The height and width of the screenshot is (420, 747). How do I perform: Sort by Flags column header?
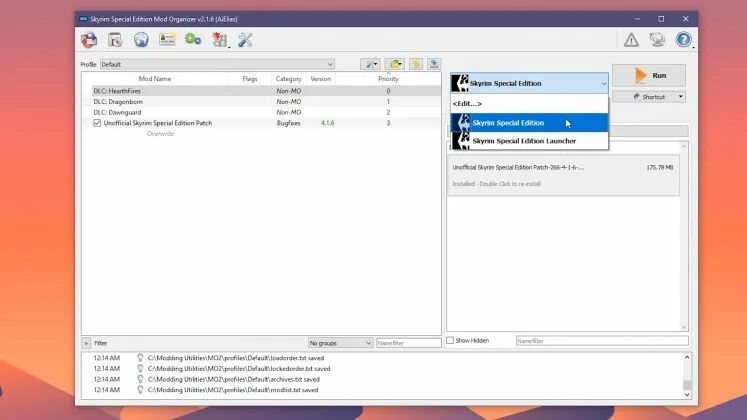pyautogui.click(x=250, y=79)
